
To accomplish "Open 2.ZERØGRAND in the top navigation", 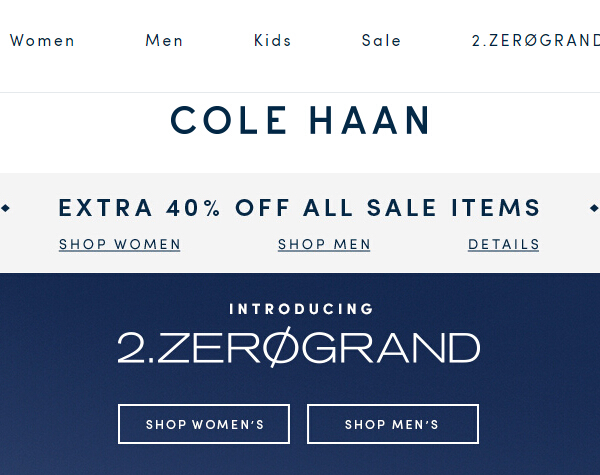I will click(535, 41).
